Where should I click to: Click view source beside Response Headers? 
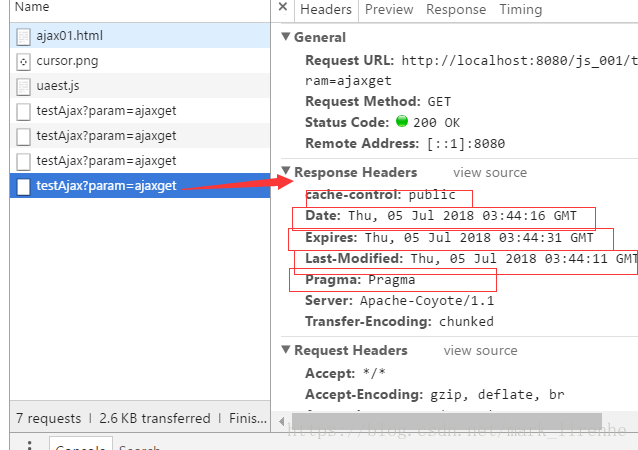(490, 173)
